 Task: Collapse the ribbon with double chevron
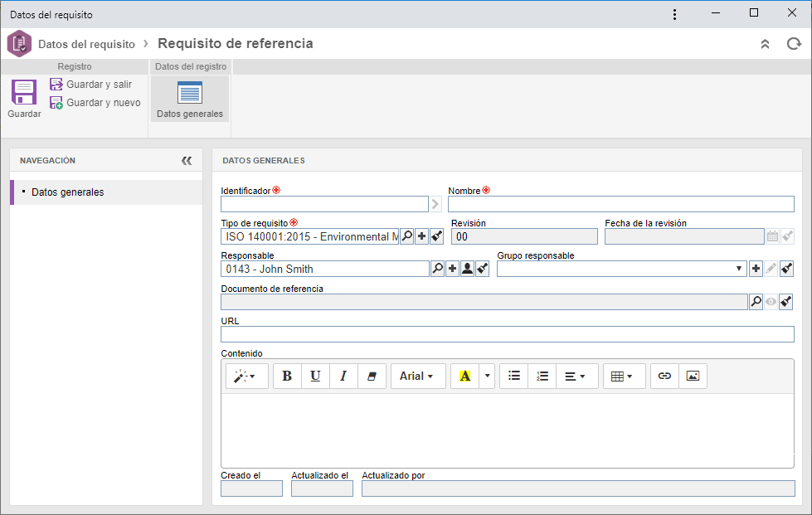click(765, 44)
